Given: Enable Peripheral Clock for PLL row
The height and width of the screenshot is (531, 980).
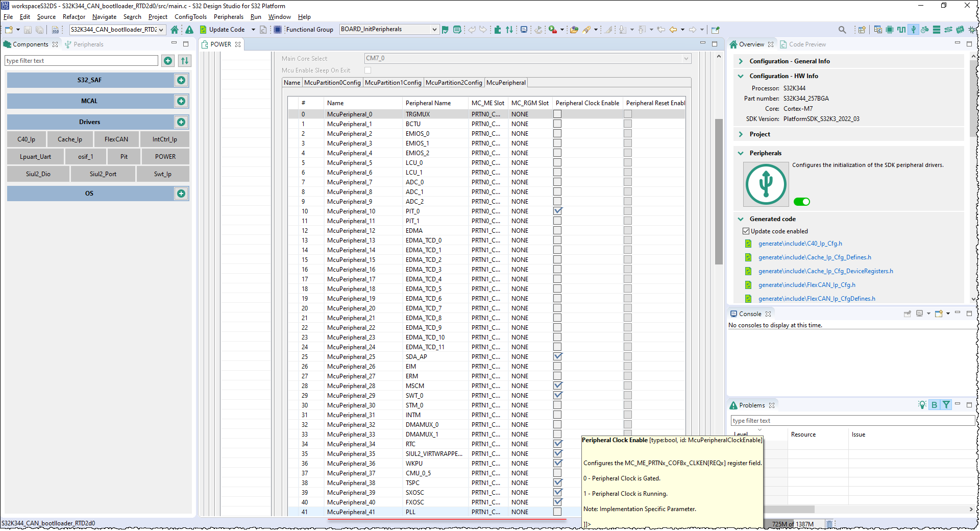Looking at the screenshot, I should point(557,512).
